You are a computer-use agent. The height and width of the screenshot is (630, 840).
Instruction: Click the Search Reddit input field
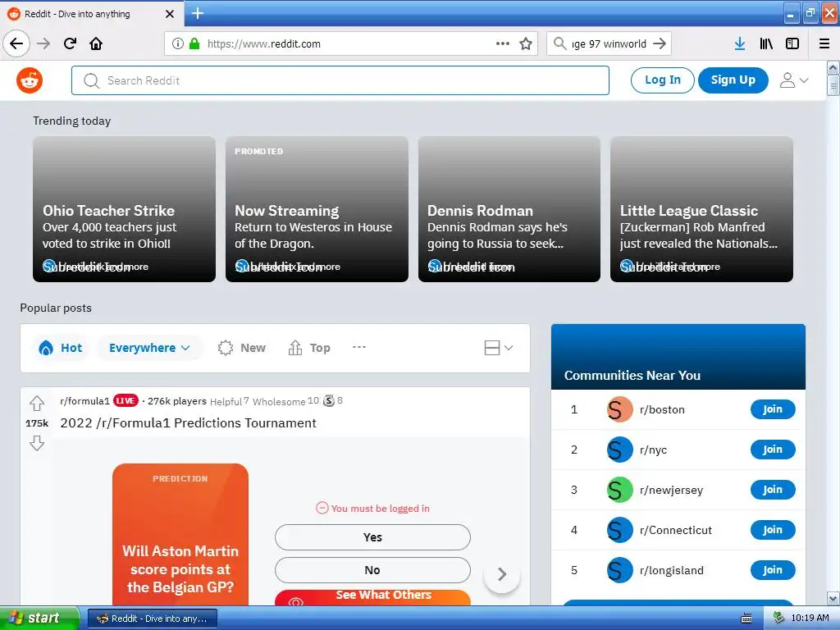(x=340, y=80)
